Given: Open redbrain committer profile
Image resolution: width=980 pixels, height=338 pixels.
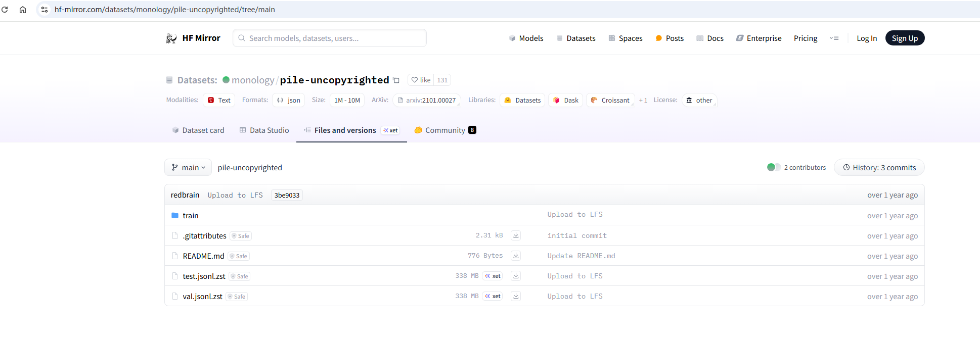Looking at the screenshot, I should click(x=185, y=195).
